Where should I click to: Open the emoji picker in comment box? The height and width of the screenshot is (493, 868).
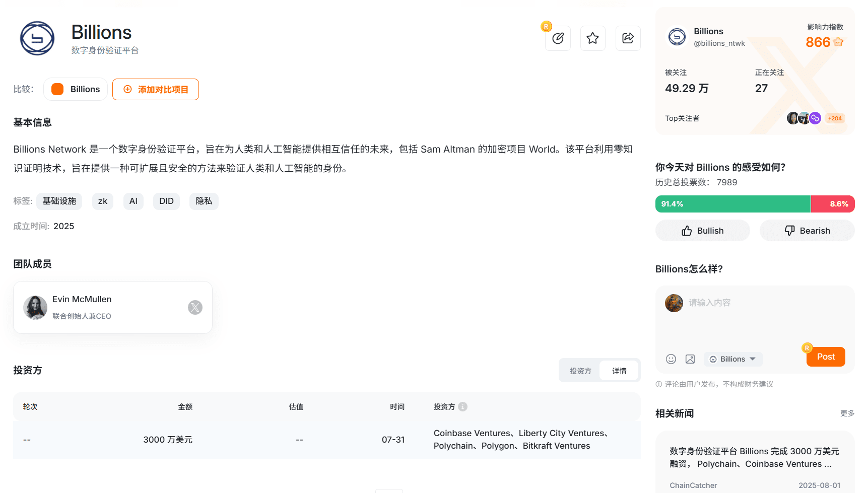[671, 359]
